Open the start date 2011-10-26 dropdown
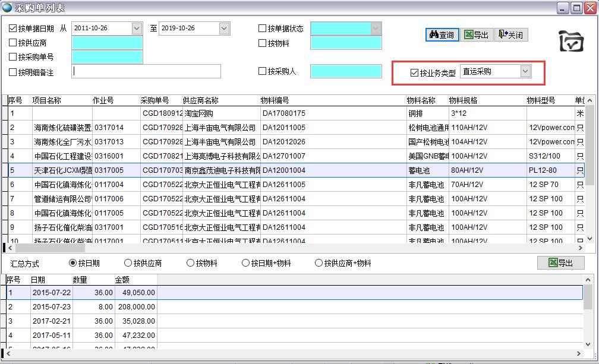Screen dimensions: 599x364 pyautogui.click(x=137, y=29)
